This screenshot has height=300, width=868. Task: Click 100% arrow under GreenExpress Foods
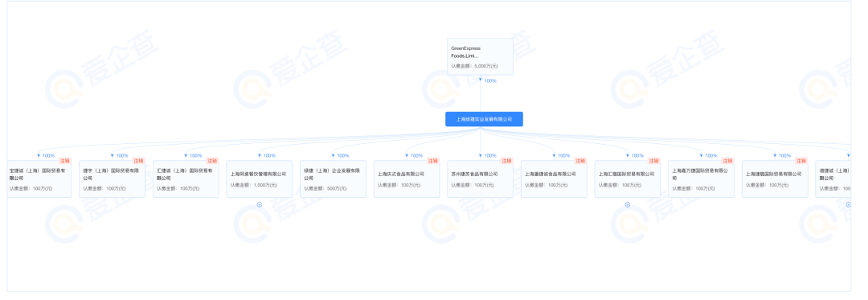(488, 80)
